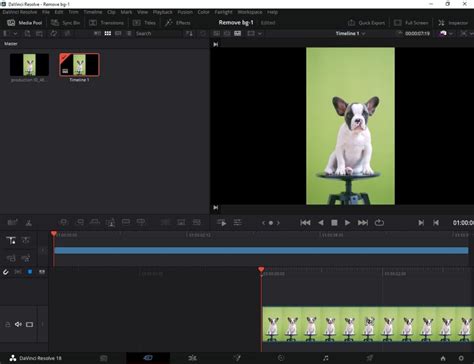The width and height of the screenshot is (474, 364).
Task: Jump to the first frame
Action: coord(305,223)
